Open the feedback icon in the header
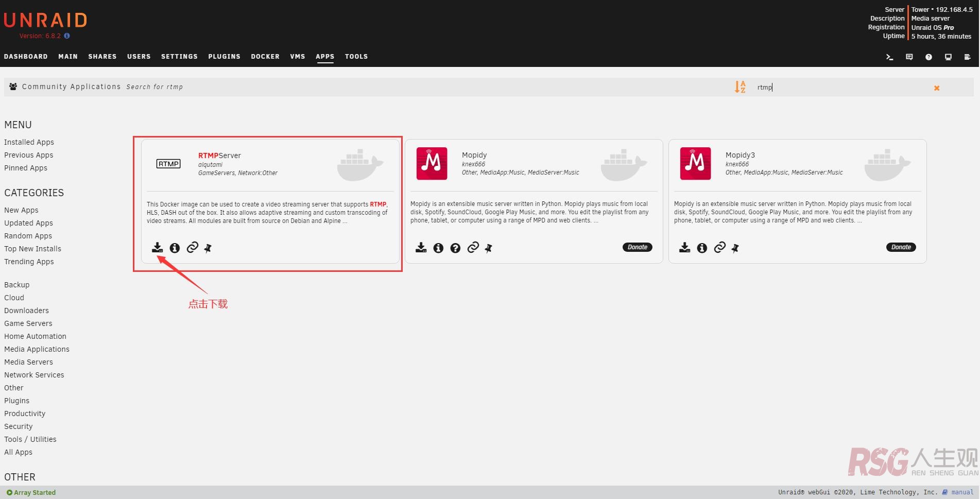Image resolution: width=980 pixels, height=499 pixels. (909, 57)
